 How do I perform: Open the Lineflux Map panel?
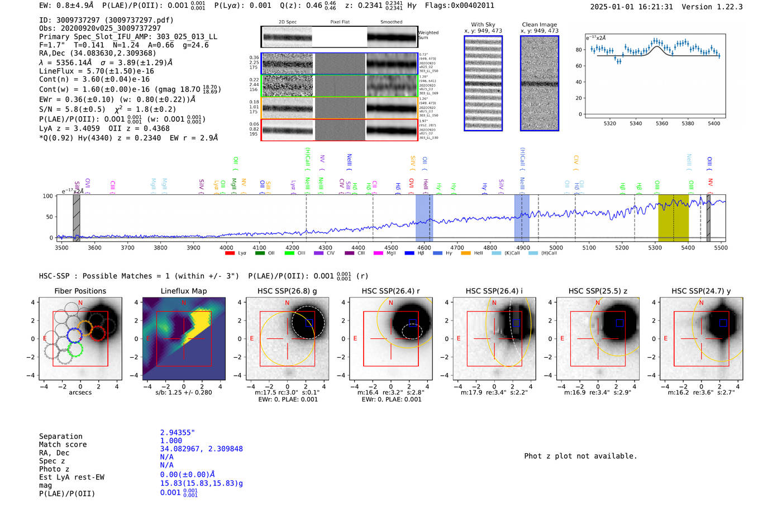tap(184, 339)
